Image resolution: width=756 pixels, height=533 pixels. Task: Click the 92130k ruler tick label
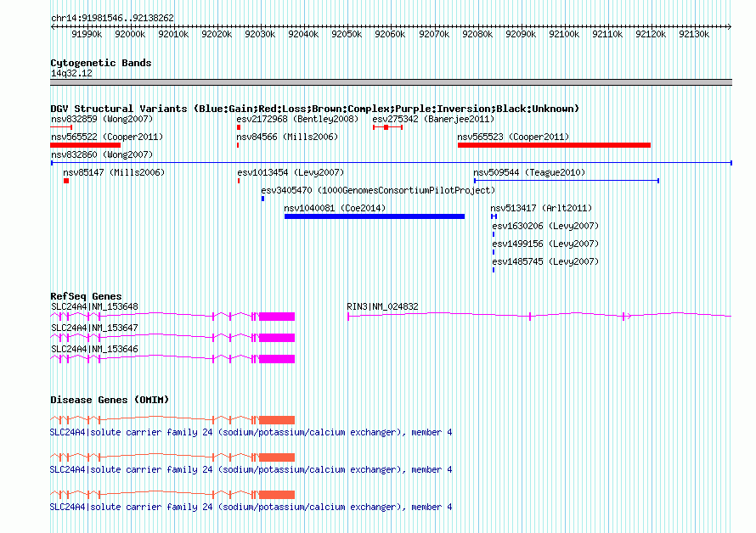tap(694, 34)
